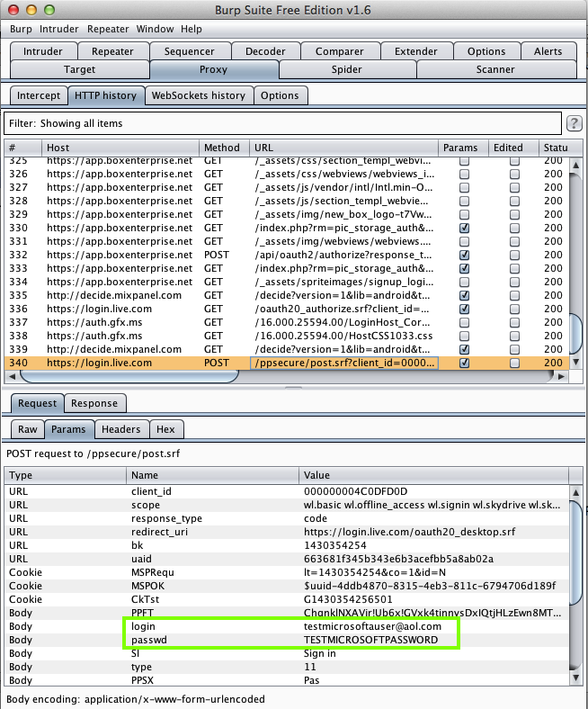The image size is (588, 709).
Task: Click the history vertical scrollbar thumb
Action: pos(575,334)
